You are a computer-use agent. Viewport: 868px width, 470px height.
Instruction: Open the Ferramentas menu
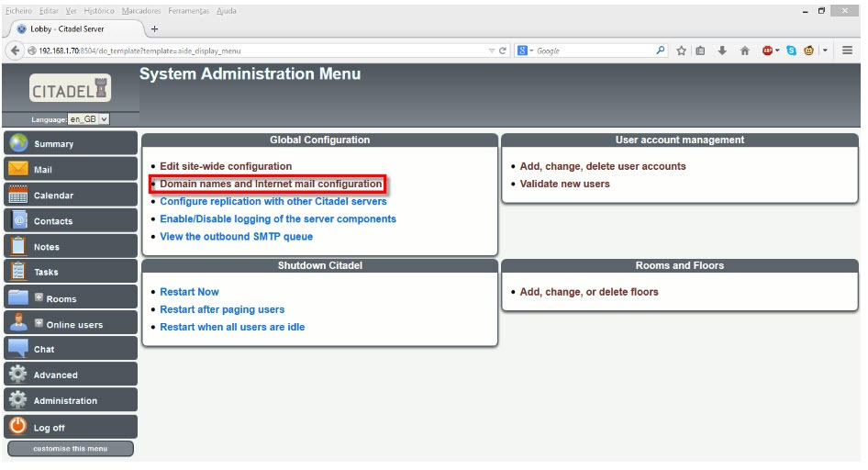(x=188, y=11)
